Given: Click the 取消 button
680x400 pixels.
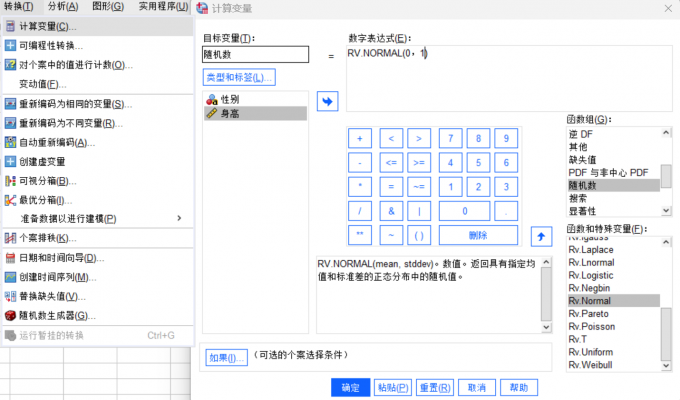Looking at the screenshot, I should click(477, 387).
